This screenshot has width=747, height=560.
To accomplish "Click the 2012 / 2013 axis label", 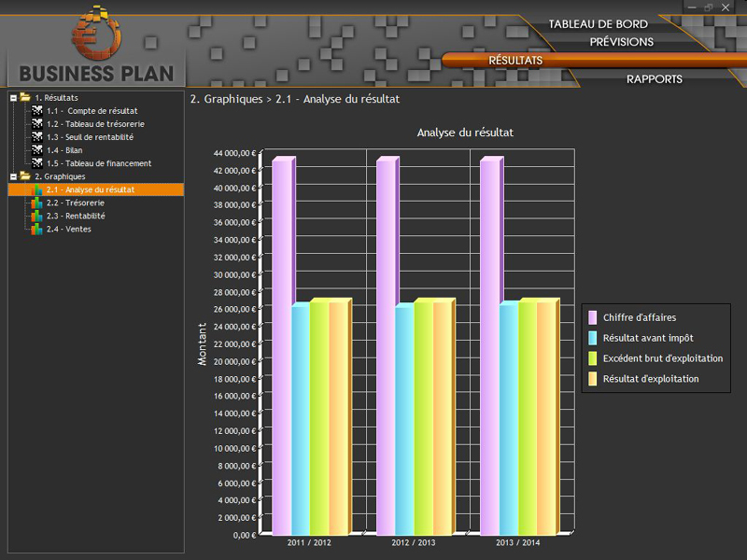I will (413, 542).
